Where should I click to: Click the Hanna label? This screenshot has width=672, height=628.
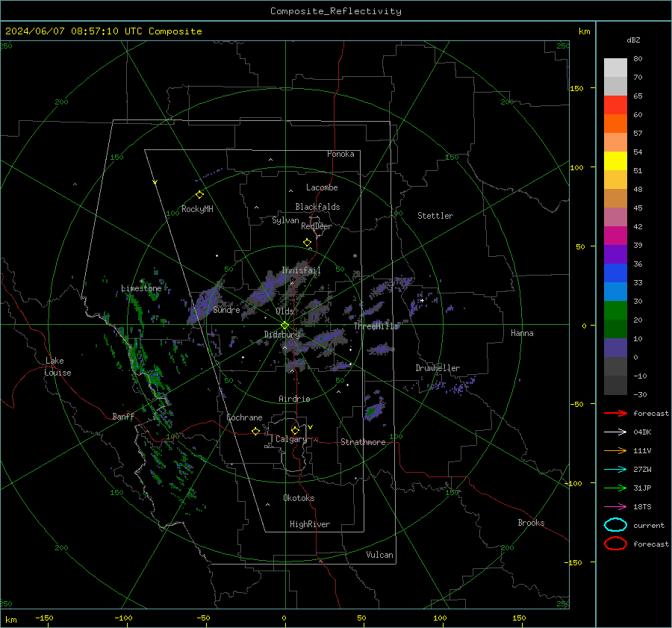[522, 333]
